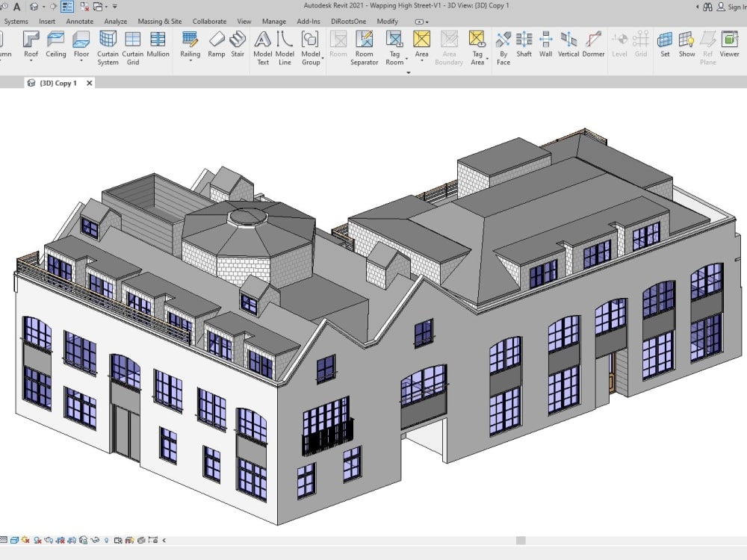The image size is (747, 560).
Task: Open the Annotate ribbon tab
Action: point(80,22)
